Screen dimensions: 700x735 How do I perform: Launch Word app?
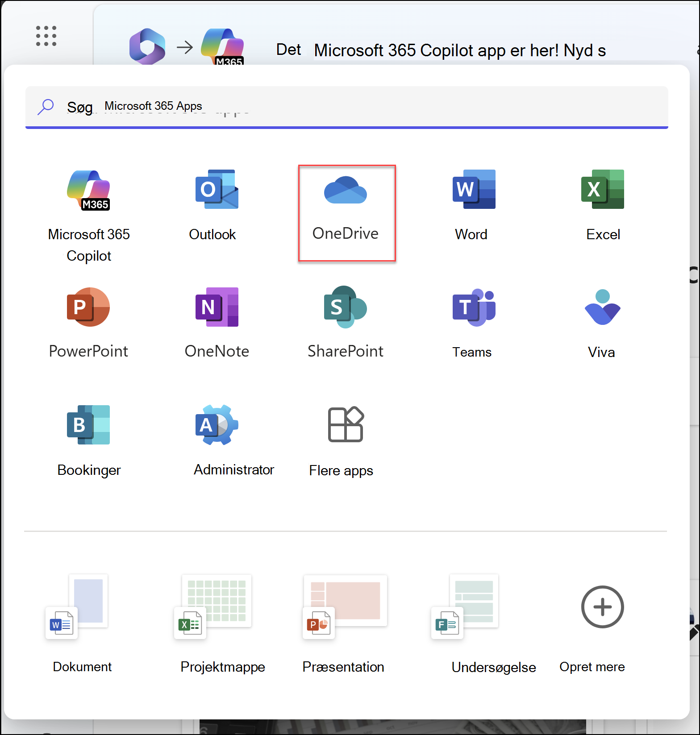tap(474, 206)
